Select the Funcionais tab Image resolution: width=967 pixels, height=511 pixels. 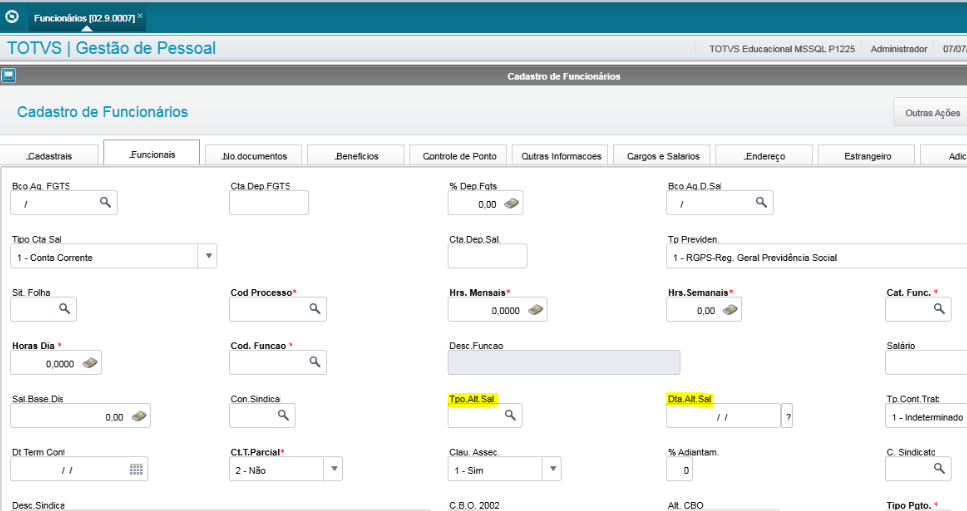coord(152,153)
